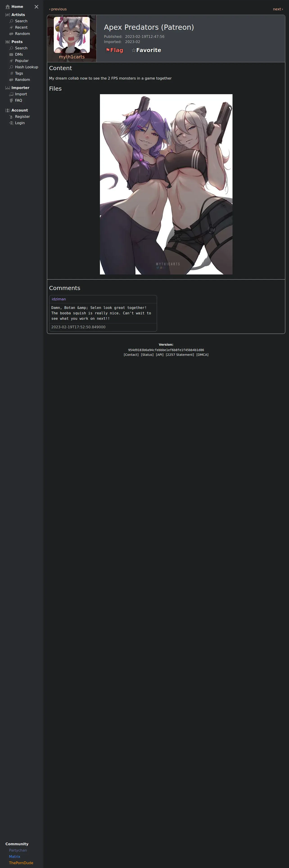289x868 pixels.
Task: Click the Home house icon
Action: pos(8,7)
